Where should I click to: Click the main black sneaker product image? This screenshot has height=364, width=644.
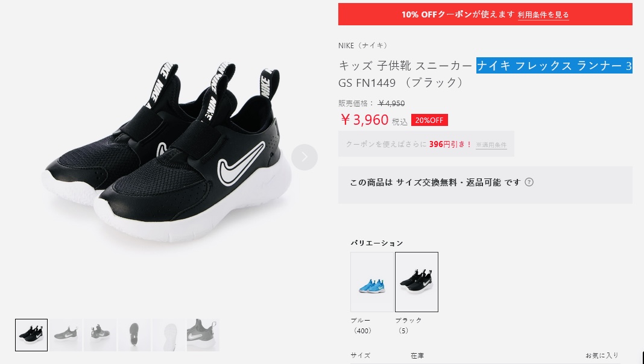click(x=166, y=152)
